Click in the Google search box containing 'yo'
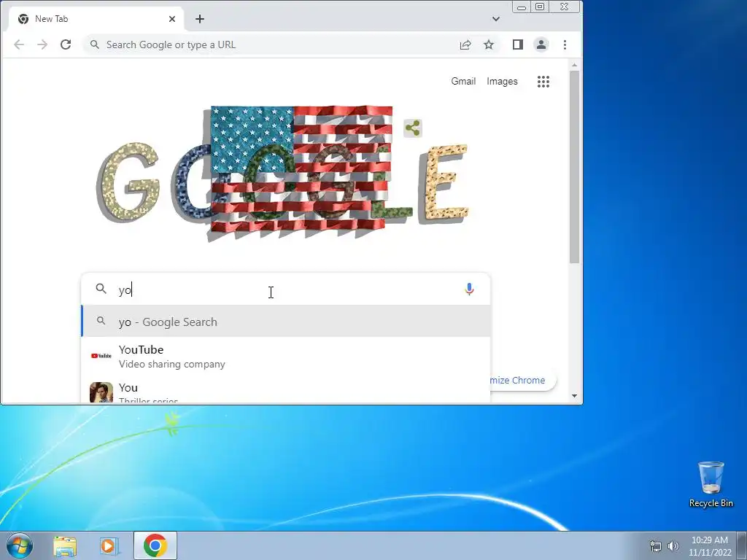The width and height of the screenshot is (747, 560). click(x=286, y=289)
